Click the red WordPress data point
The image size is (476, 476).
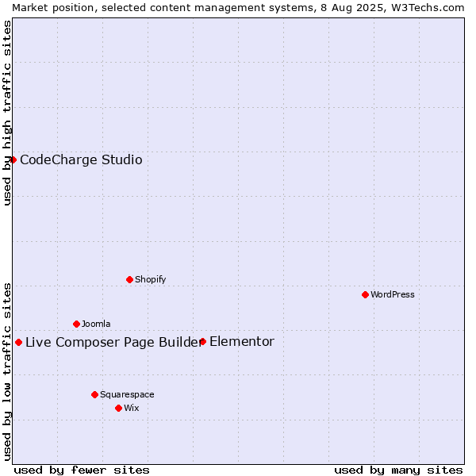(x=365, y=294)
